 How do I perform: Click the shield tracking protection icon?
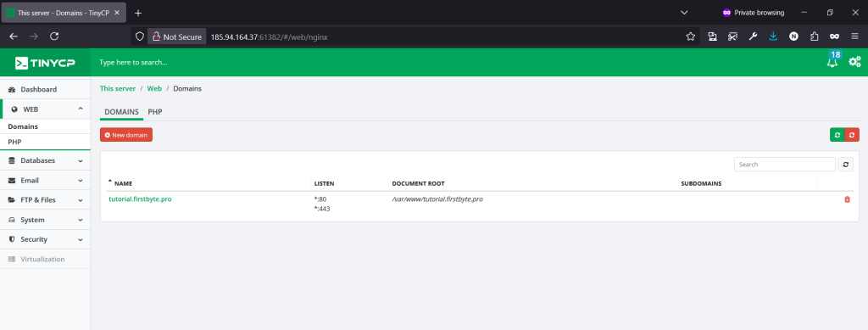140,36
